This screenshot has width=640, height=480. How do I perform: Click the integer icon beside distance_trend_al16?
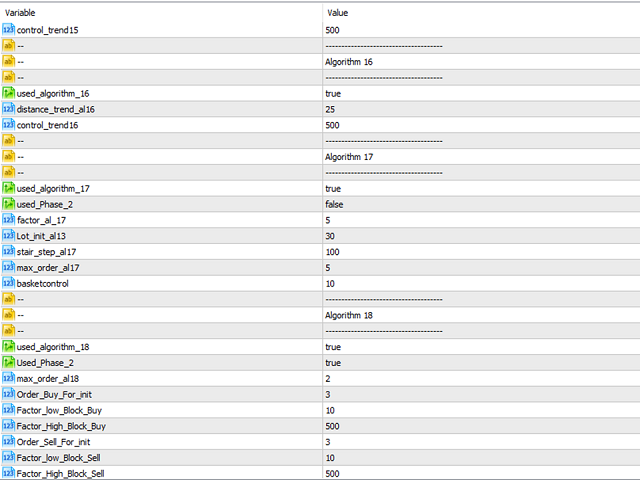9,109
